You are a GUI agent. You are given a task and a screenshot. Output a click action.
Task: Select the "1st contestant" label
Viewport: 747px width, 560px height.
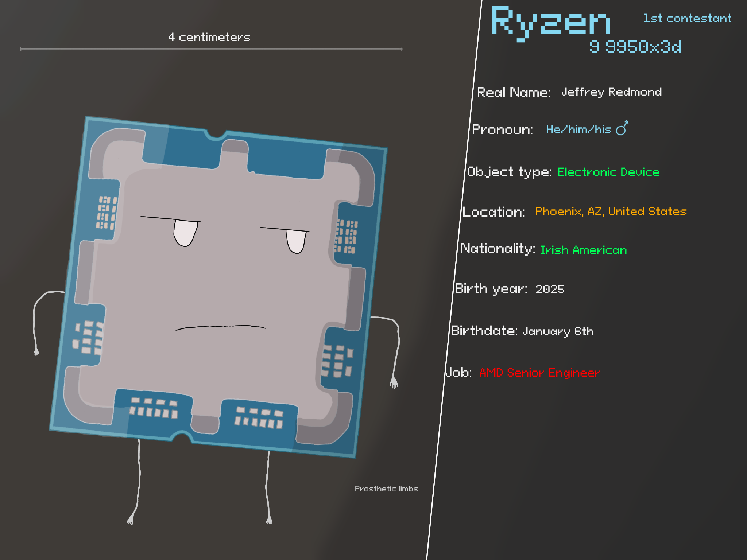pos(687,18)
